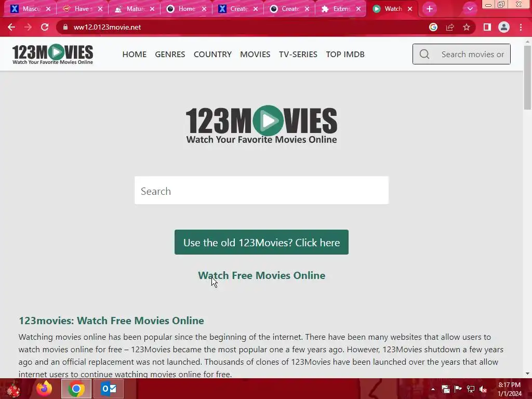532x399 pixels.
Task: Click the muted volume tray icon
Action: [483, 389]
